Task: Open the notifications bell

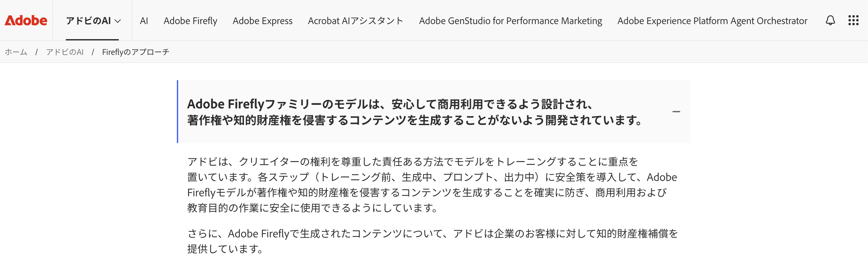Action: coord(830,21)
